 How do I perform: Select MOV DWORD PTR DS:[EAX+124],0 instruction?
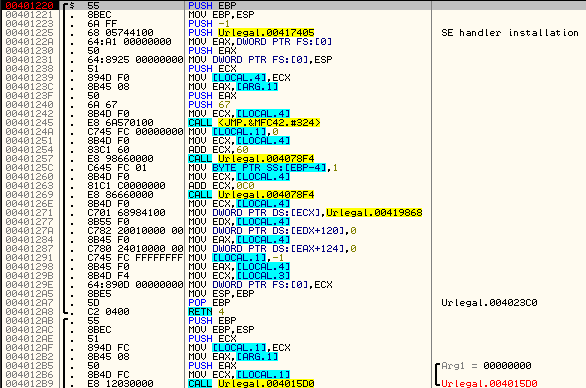pos(272,248)
